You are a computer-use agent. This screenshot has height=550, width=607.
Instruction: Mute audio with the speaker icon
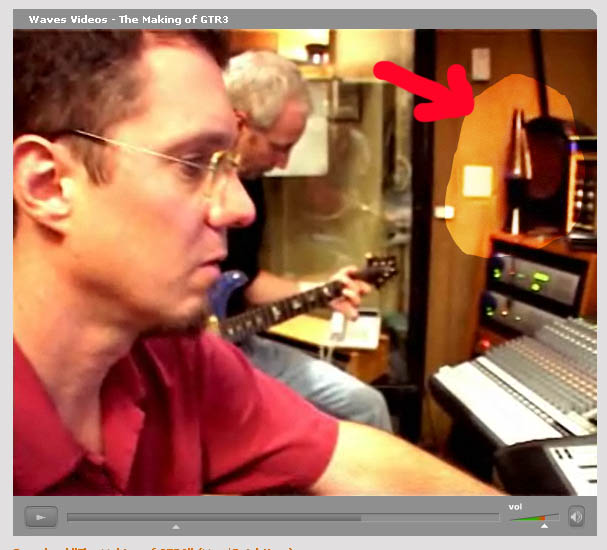576,517
